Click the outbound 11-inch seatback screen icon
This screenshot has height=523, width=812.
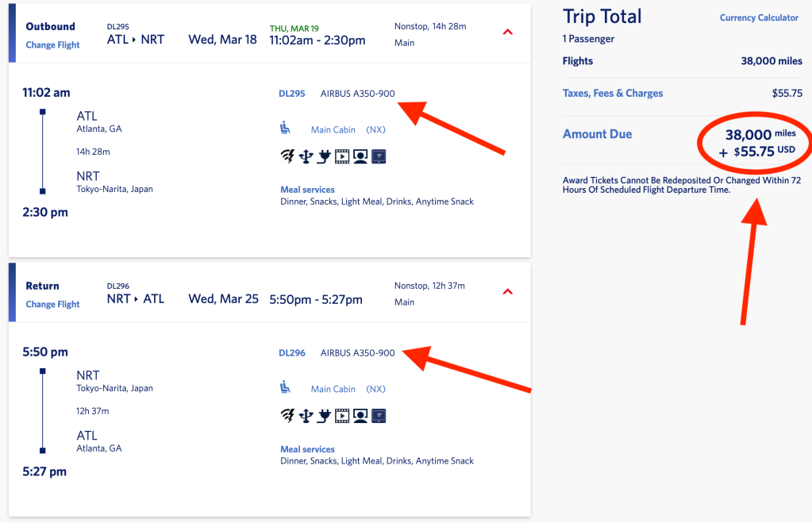[x=379, y=156]
